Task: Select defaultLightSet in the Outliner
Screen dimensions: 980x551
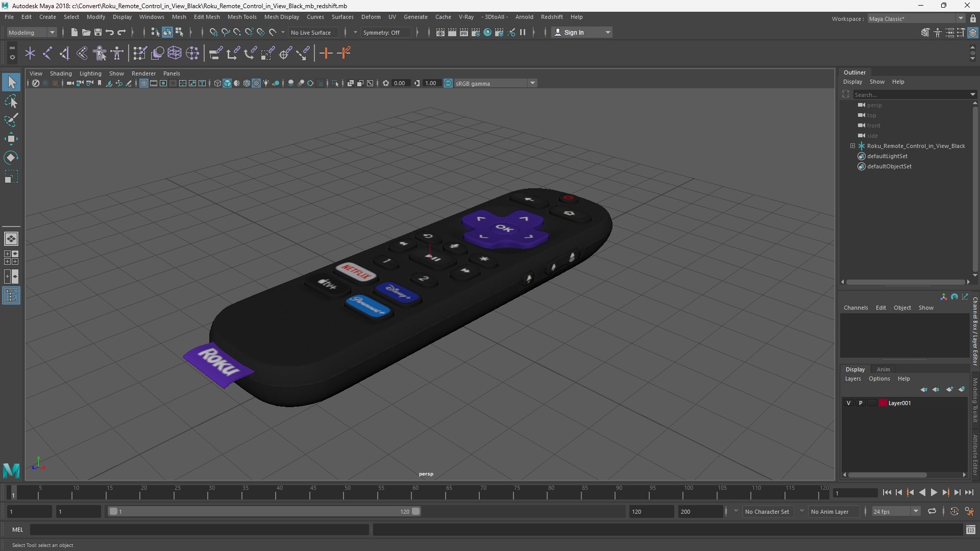Action: (887, 156)
